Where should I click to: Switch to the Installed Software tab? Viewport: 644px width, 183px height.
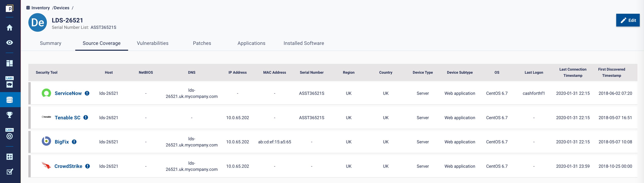(x=304, y=43)
